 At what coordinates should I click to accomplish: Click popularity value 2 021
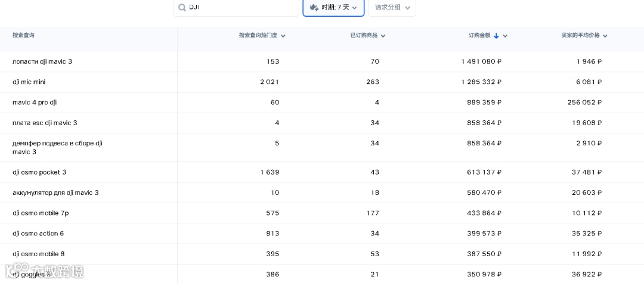tap(270, 82)
